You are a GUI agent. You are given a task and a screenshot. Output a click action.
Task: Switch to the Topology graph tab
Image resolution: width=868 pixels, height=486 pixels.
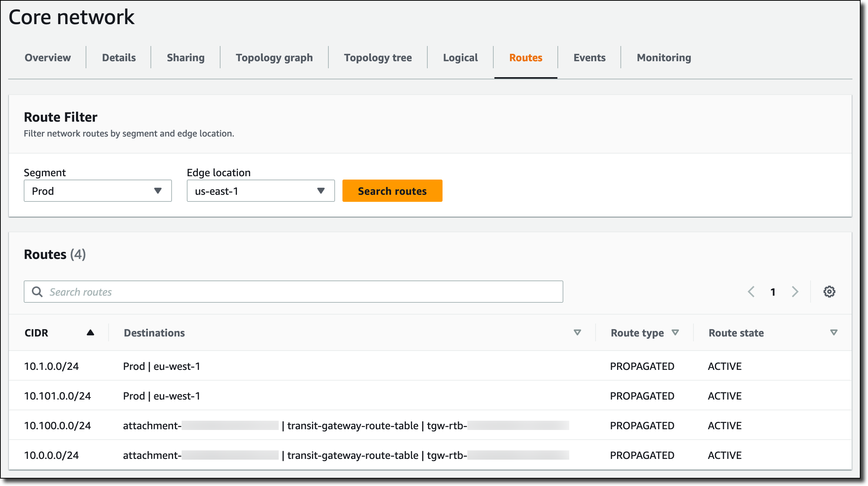pyautogui.click(x=274, y=58)
